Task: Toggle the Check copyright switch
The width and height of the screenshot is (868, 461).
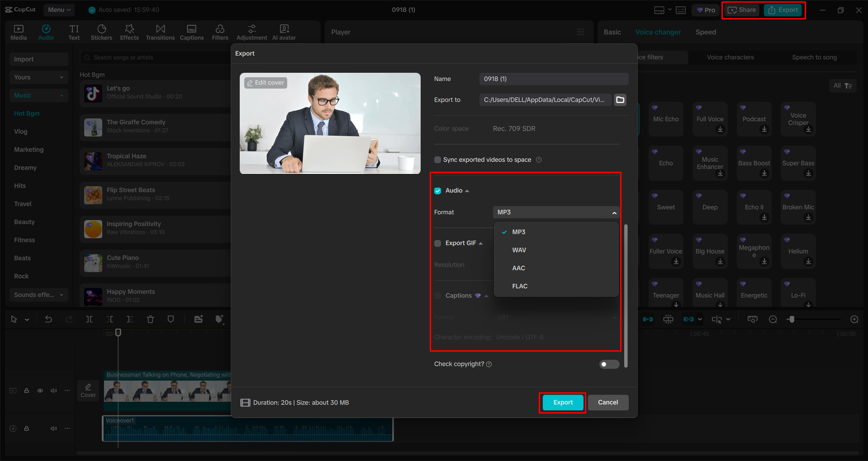Action: tap(609, 364)
